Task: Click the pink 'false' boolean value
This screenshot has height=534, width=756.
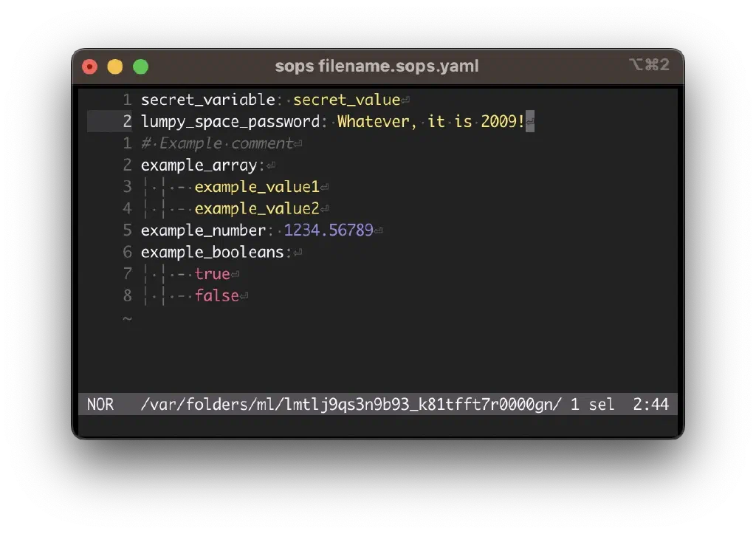Action: pyautogui.click(x=217, y=295)
